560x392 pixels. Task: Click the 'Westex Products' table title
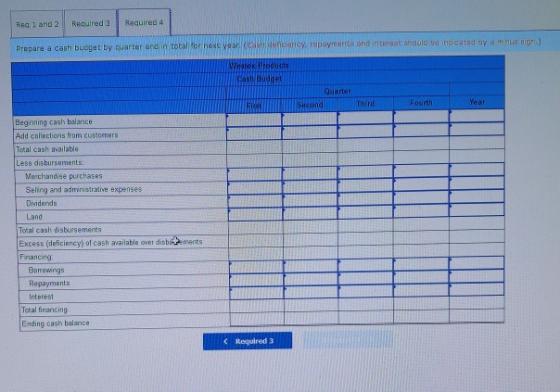pyautogui.click(x=259, y=66)
